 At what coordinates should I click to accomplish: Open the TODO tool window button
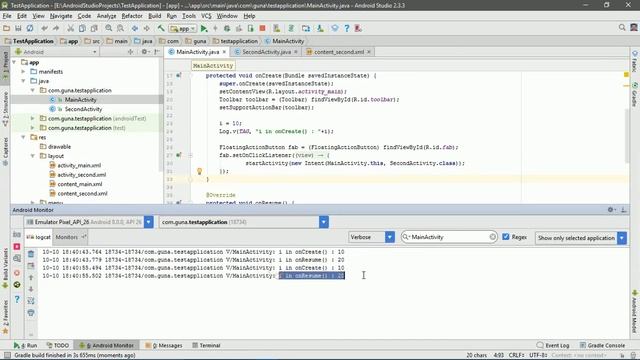pos(58,345)
